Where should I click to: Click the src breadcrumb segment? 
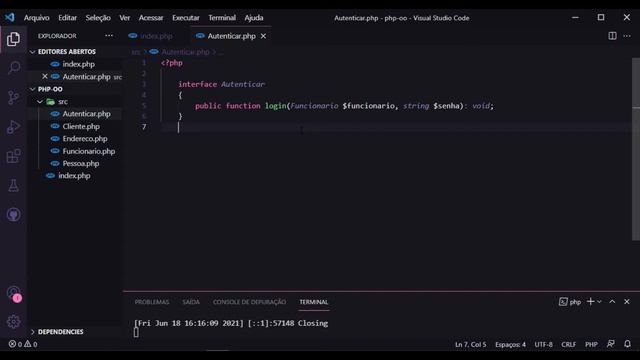tap(136, 52)
